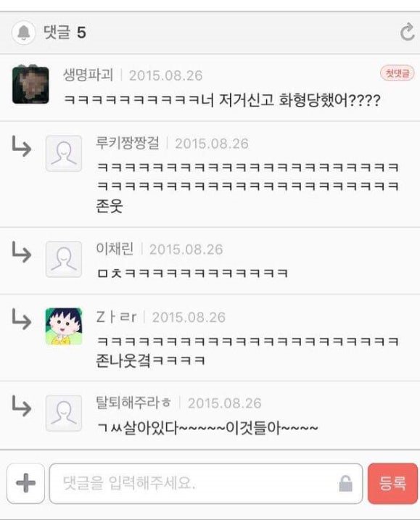This screenshot has width=420, height=520.
Task: Open the Z ㅏㄹr cartoon avatar
Action: tap(64, 326)
